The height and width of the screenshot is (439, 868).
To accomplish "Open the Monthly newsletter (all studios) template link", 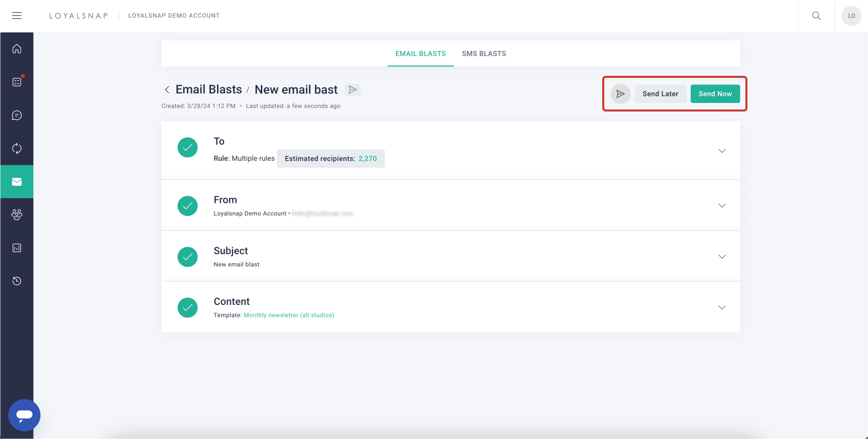I will tap(289, 315).
